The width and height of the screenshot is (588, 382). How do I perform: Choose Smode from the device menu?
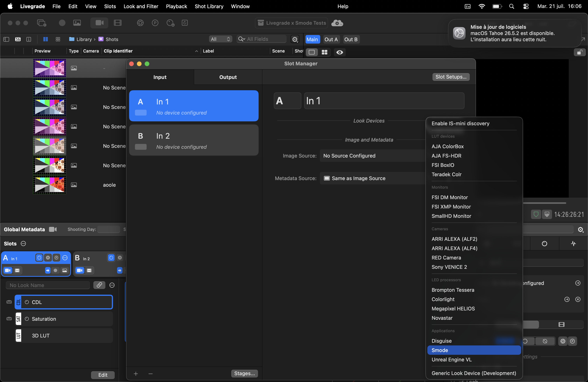point(474,350)
